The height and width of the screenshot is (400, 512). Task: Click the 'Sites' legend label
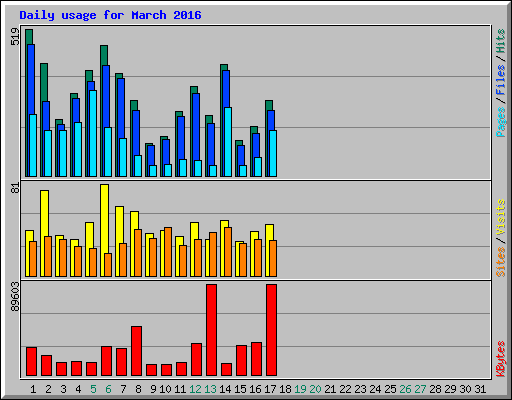[500, 262]
